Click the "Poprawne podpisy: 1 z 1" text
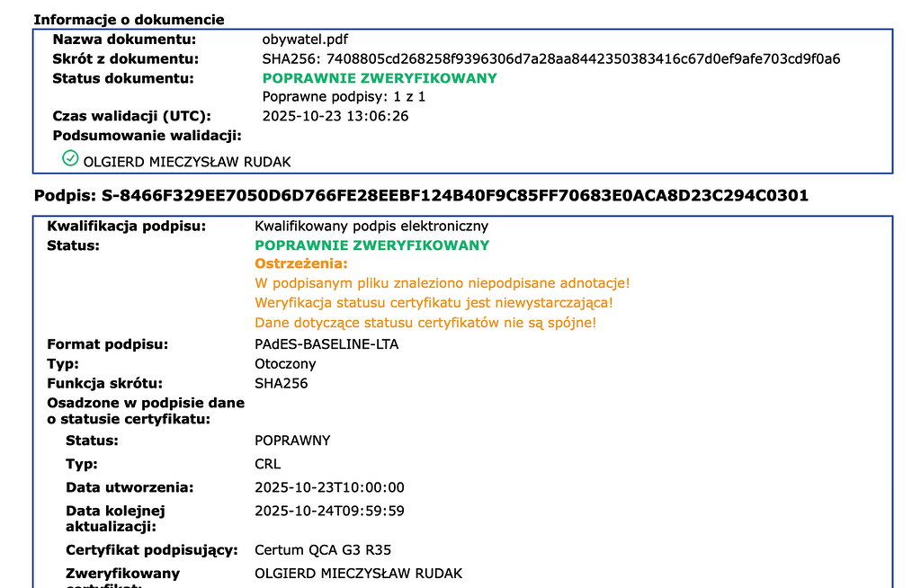 pos(344,96)
